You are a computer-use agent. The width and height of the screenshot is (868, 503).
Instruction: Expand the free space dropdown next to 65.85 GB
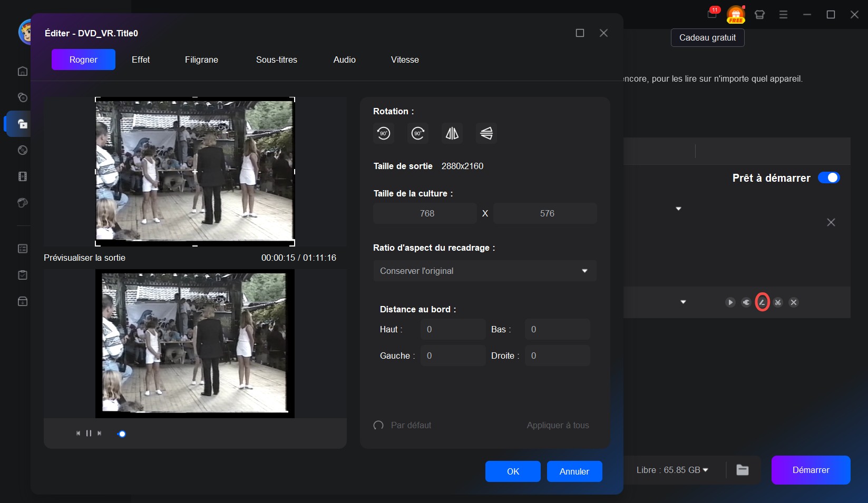(x=706, y=470)
